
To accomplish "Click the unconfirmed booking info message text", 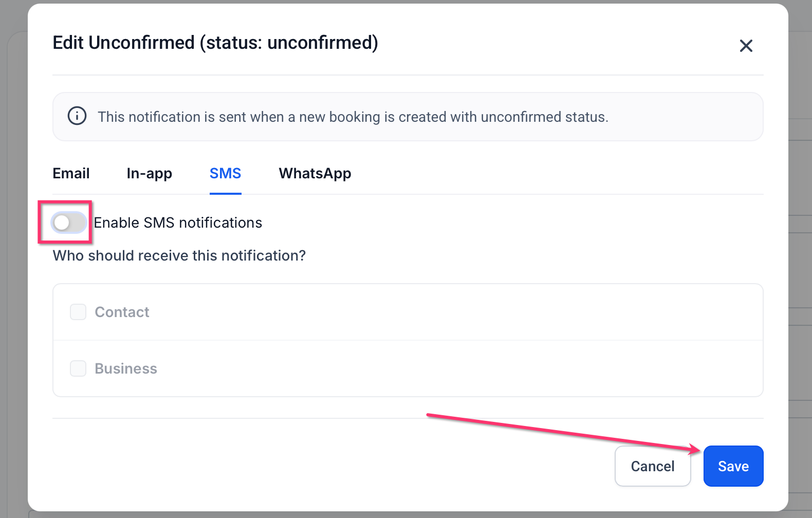I will point(353,117).
